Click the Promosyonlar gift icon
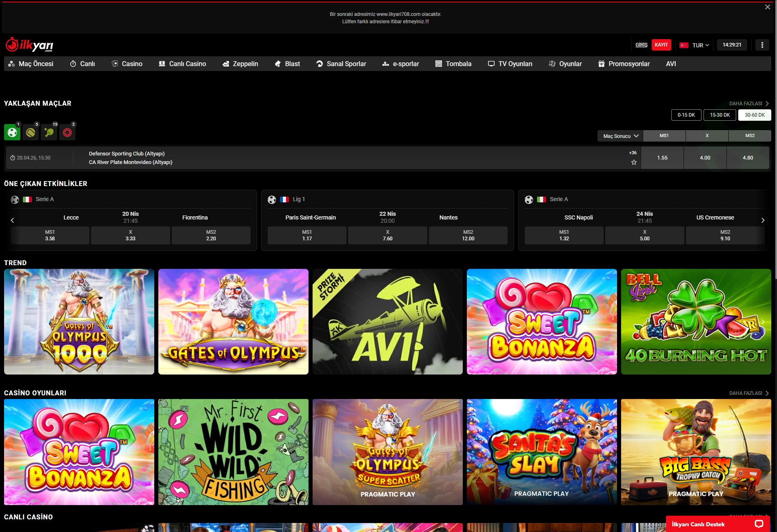 coord(602,64)
